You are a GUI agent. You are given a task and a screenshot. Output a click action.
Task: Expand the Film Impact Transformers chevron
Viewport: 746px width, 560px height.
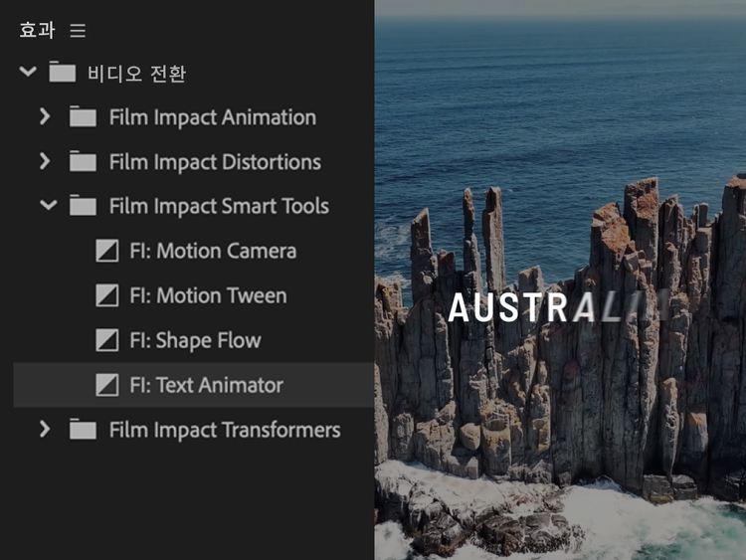[x=45, y=429]
